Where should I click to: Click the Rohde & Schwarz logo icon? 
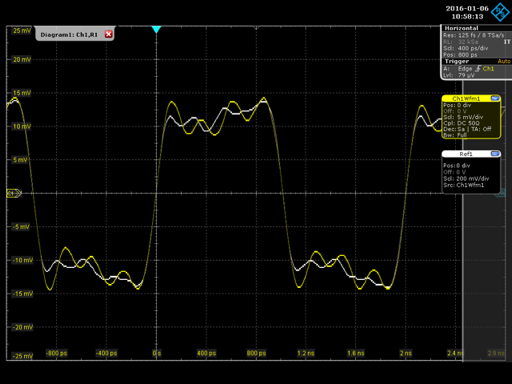pyautogui.click(x=500, y=12)
